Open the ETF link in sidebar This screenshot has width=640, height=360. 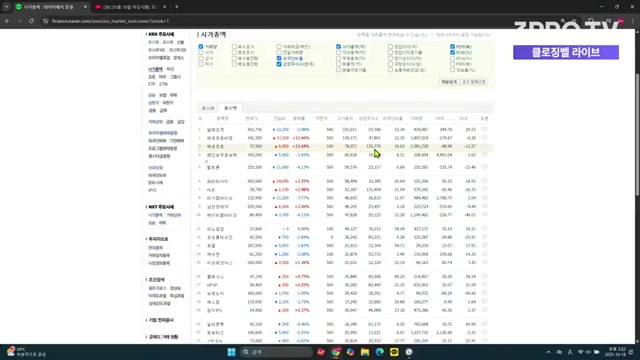[151, 84]
